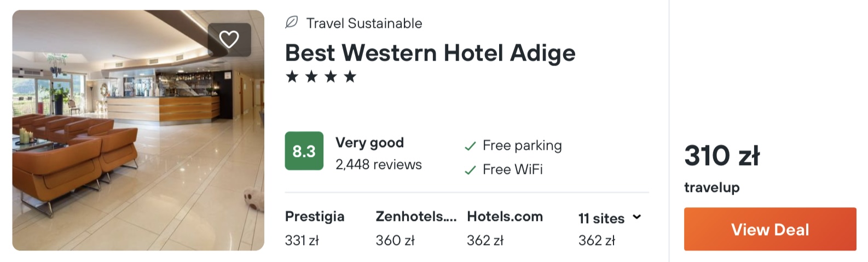Open the 2,448 reviews link
868x262 pixels.
(379, 165)
